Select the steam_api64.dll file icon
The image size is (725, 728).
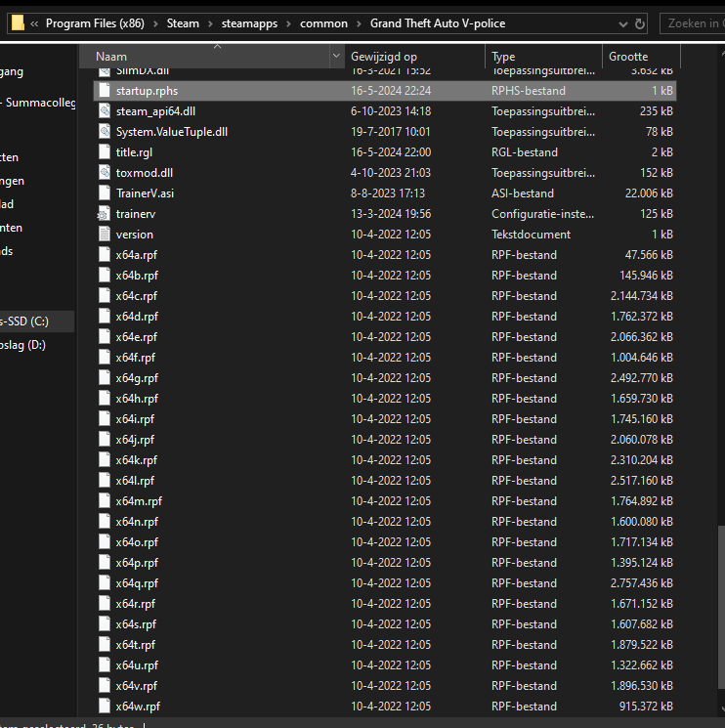point(106,111)
